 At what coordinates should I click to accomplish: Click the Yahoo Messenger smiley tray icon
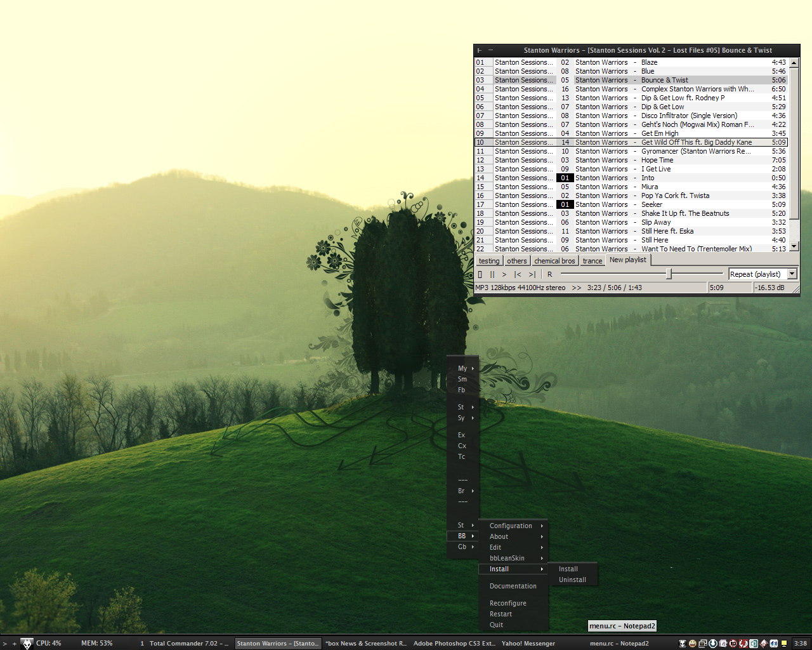(693, 643)
